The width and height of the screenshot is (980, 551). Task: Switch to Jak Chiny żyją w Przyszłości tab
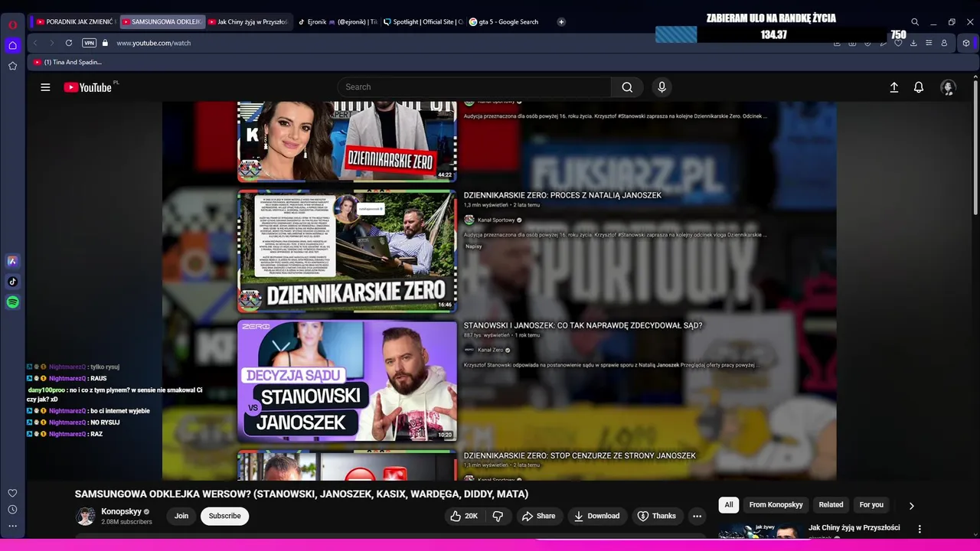pos(247,22)
